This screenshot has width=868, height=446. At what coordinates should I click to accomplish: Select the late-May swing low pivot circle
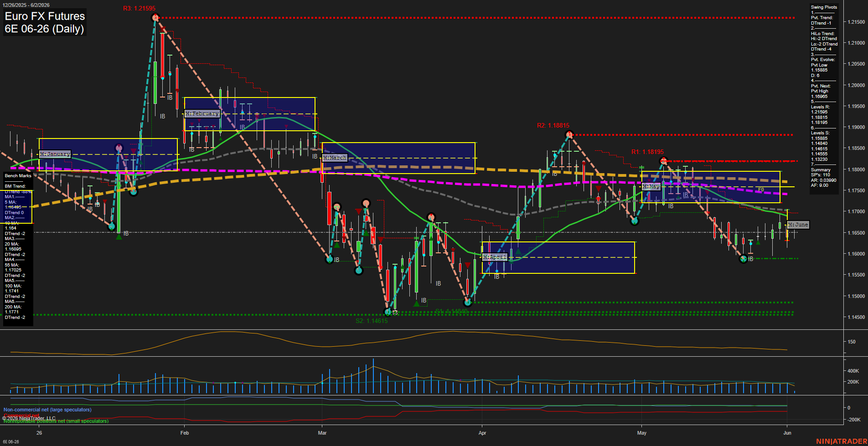tap(744, 259)
